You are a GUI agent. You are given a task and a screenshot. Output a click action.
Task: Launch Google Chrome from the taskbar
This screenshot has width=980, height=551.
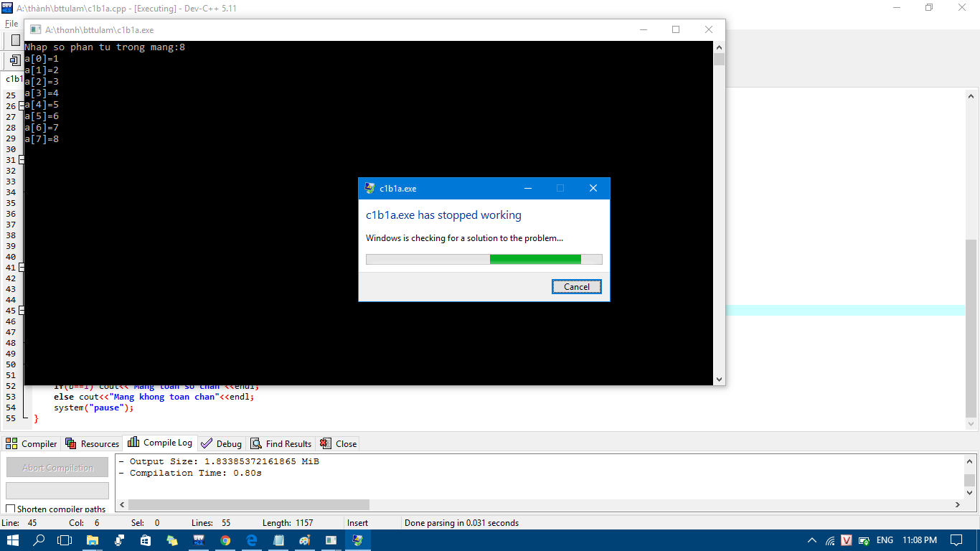[x=225, y=540]
